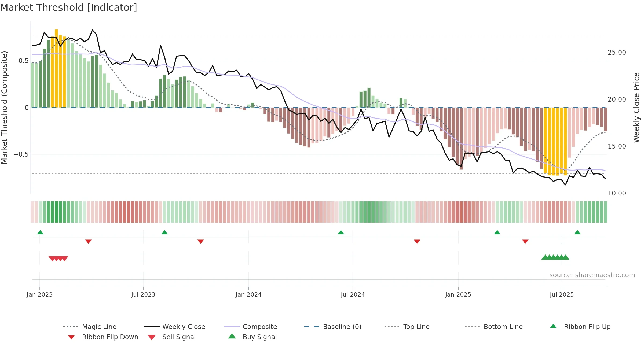Click the Ribbon Flip Down marker in autumn 2023
The width and height of the screenshot is (644, 362).
pyautogui.click(x=200, y=242)
